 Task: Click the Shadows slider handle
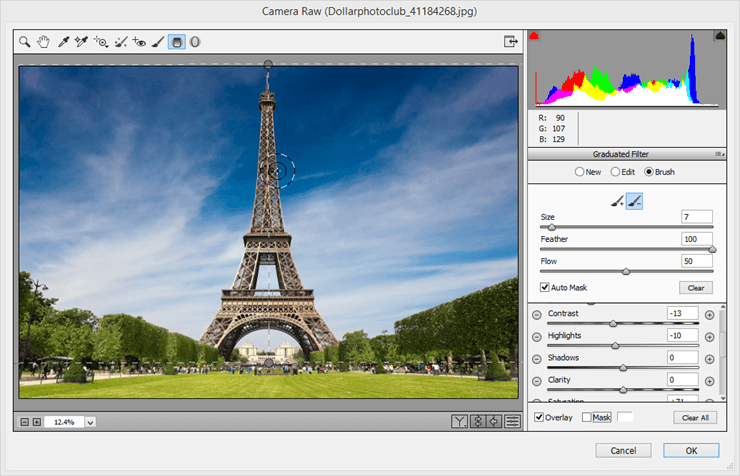coord(623,368)
